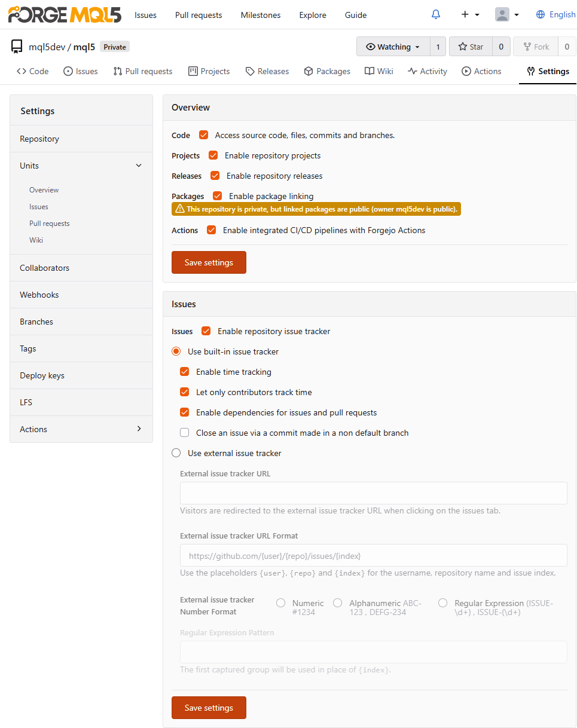Screen dimensions: 577x728
Task: Click the Forge MQL5 logo
Action: 64,14
